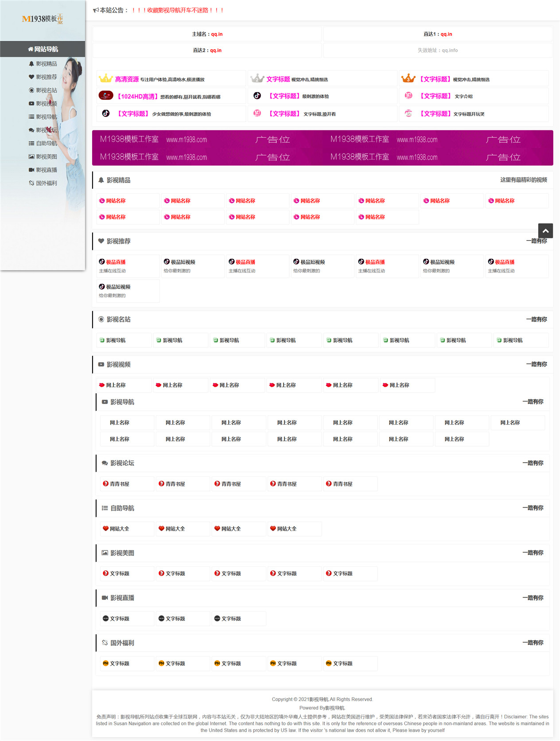This screenshot has width=560, height=741.
Task: Select 影视推荐 in the sidebar menu
Action: 43,77
